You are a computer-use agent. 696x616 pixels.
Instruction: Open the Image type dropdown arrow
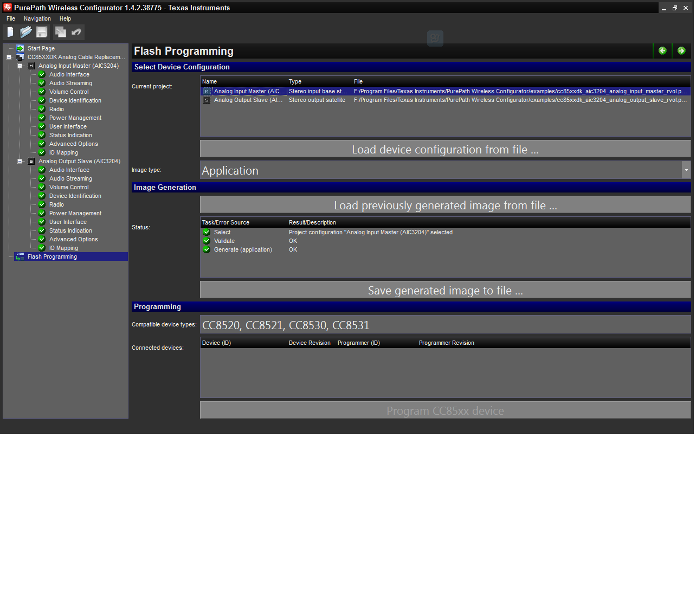click(x=686, y=170)
